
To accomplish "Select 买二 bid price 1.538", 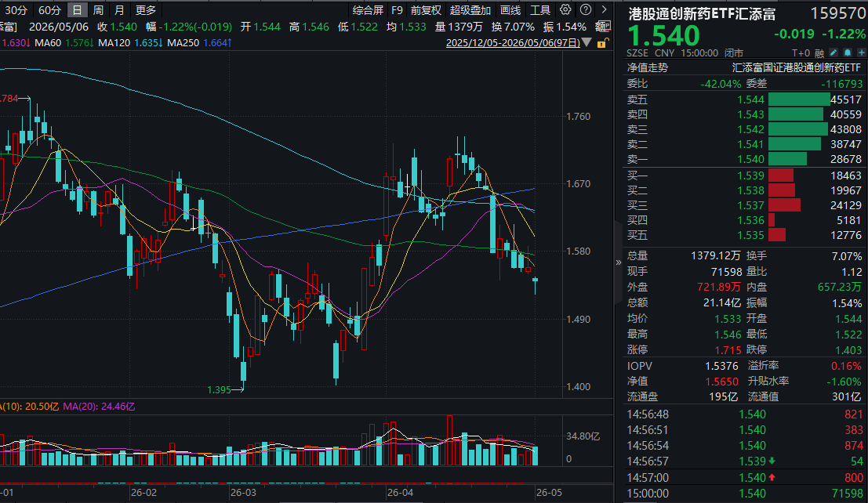I will [750, 190].
